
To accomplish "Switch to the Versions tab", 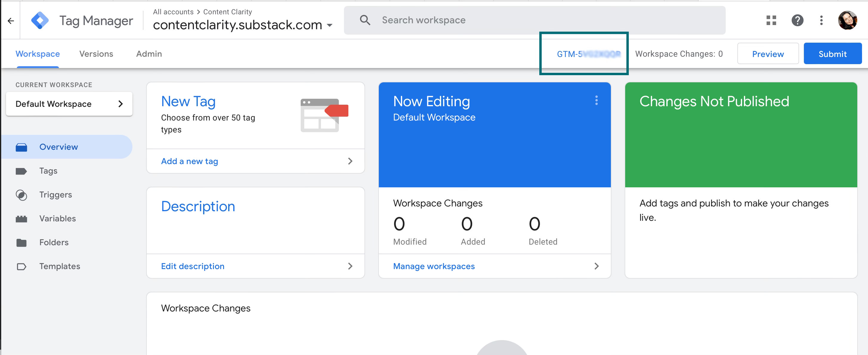I will pos(96,54).
